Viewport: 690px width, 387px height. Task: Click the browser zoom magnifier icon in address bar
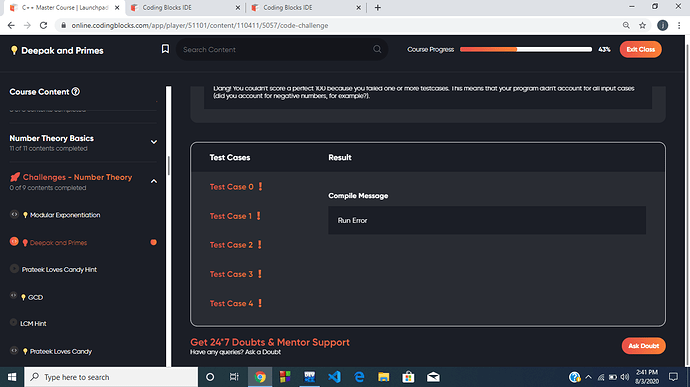tap(626, 26)
